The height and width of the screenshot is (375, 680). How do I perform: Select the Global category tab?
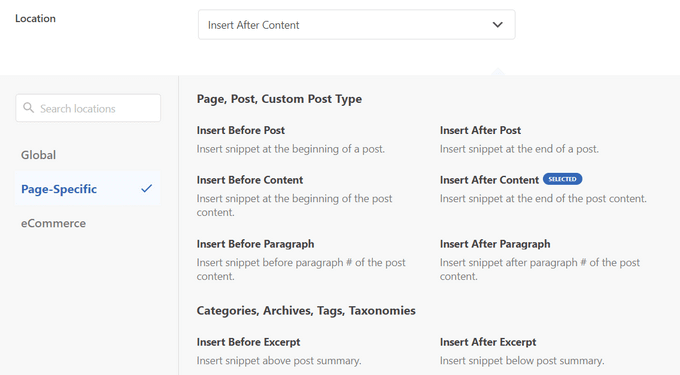[x=38, y=155]
